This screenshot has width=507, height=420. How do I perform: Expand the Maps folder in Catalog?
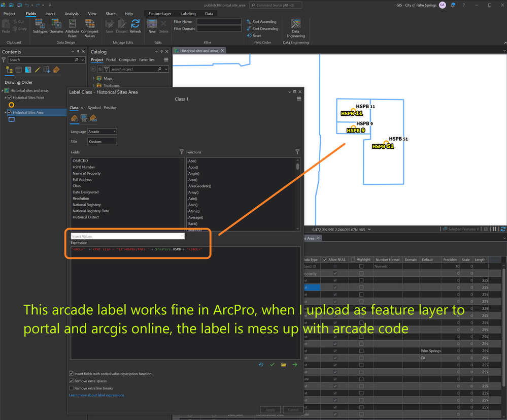point(94,79)
